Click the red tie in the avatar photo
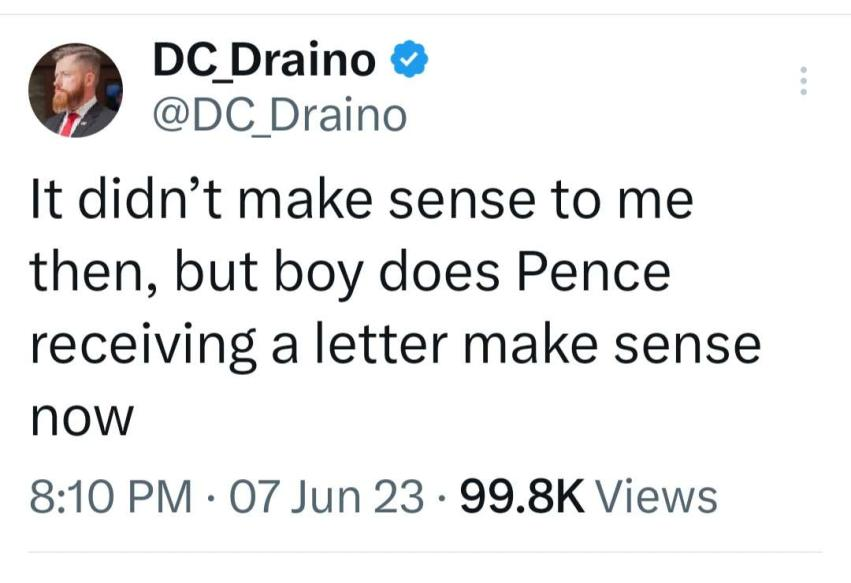Image resolution: width=851 pixels, height=583 pixels. point(69,123)
